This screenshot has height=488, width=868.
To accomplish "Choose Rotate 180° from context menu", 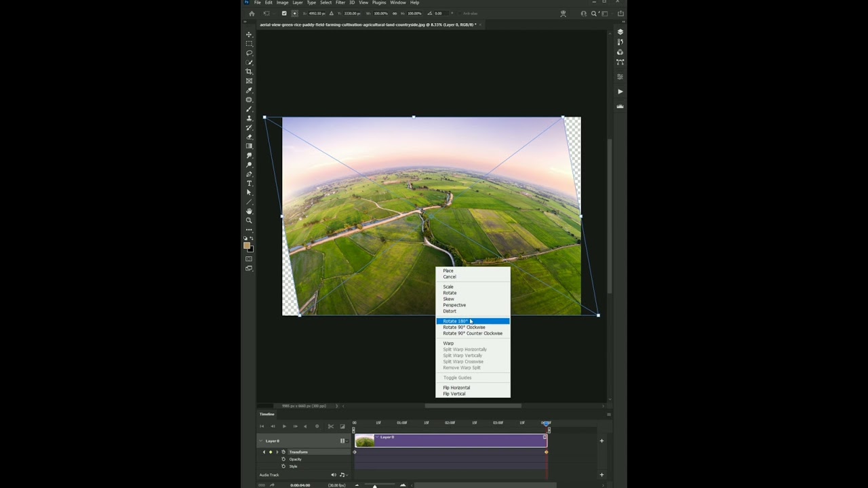I will tap(473, 321).
